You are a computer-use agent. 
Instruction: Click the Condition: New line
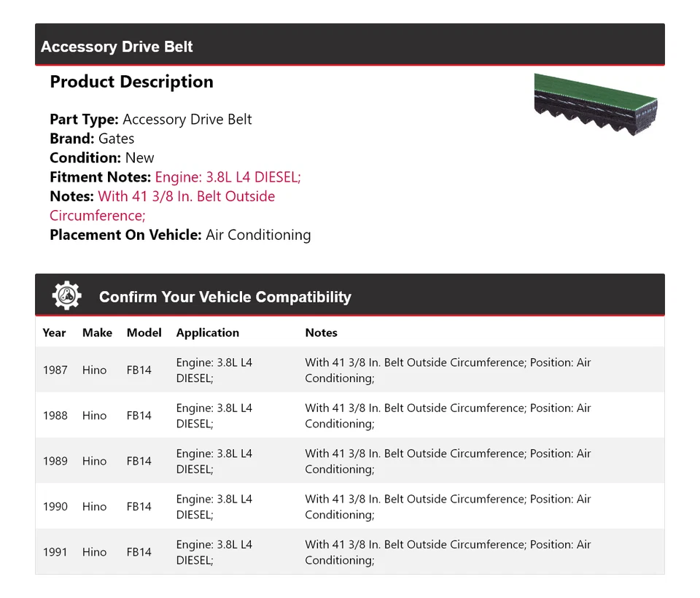coord(102,158)
